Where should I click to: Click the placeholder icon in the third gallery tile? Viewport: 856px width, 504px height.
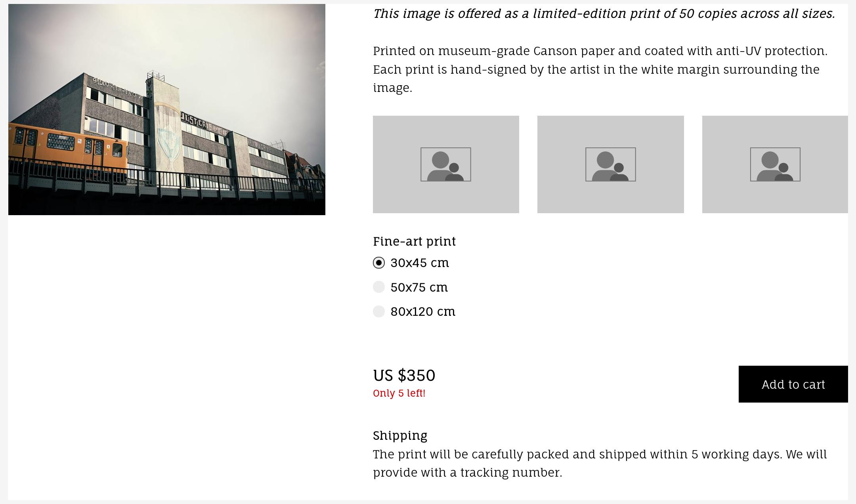coord(775,164)
